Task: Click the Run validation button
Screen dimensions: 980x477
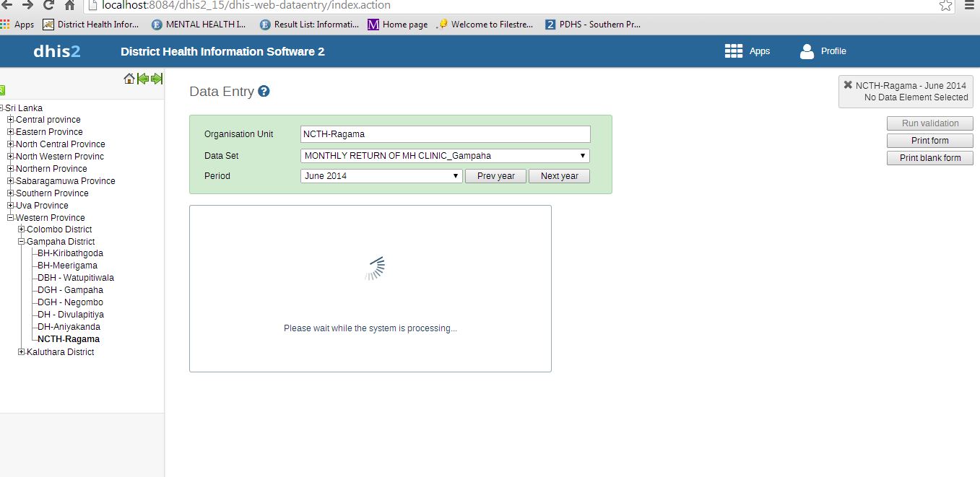Action: point(930,123)
